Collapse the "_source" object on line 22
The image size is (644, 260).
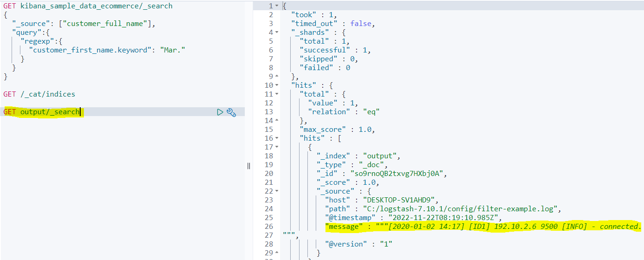277,191
